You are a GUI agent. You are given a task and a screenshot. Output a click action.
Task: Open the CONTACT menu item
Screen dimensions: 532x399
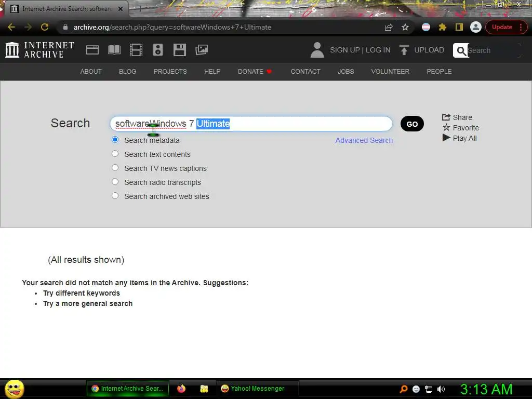pyautogui.click(x=305, y=72)
